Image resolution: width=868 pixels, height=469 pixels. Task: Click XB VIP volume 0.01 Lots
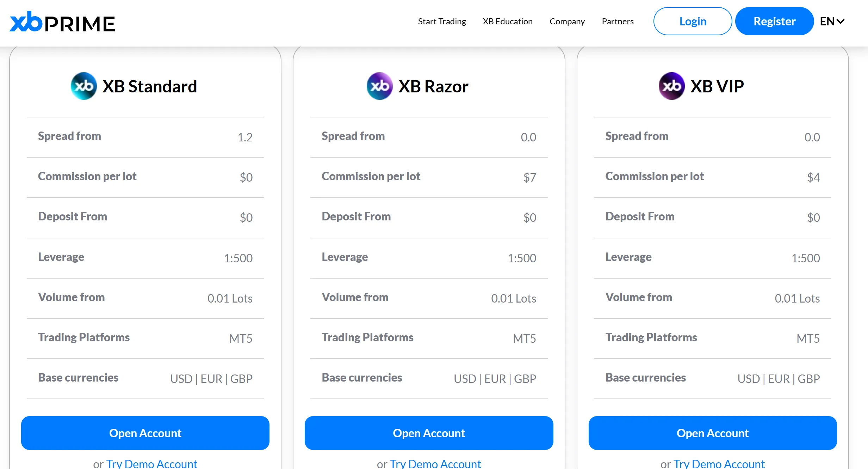pyautogui.click(x=797, y=298)
